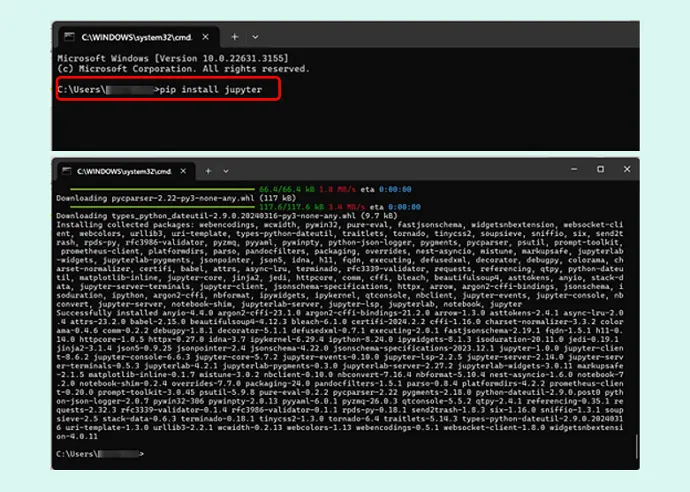The image size is (690, 492).
Task: Close the lower terminal window
Action: [x=627, y=169]
